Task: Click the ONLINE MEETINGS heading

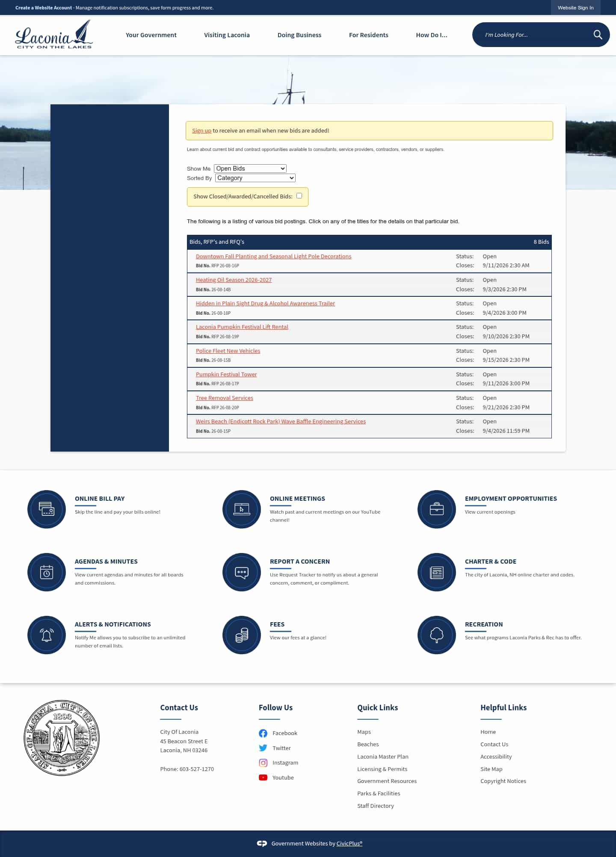Action: click(297, 499)
